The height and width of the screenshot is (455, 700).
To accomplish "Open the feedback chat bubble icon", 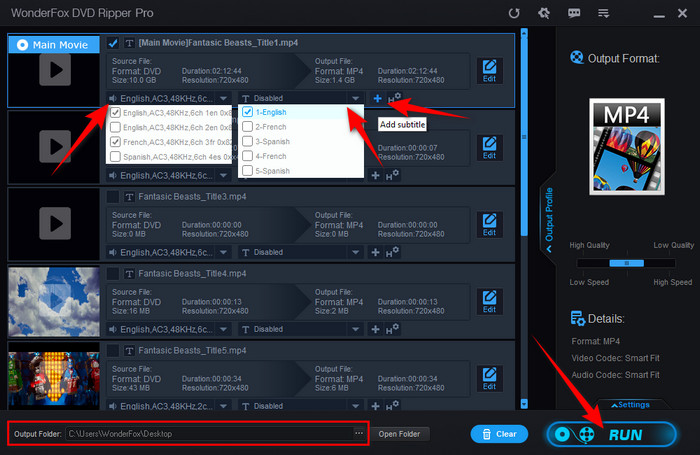I will (x=574, y=13).
